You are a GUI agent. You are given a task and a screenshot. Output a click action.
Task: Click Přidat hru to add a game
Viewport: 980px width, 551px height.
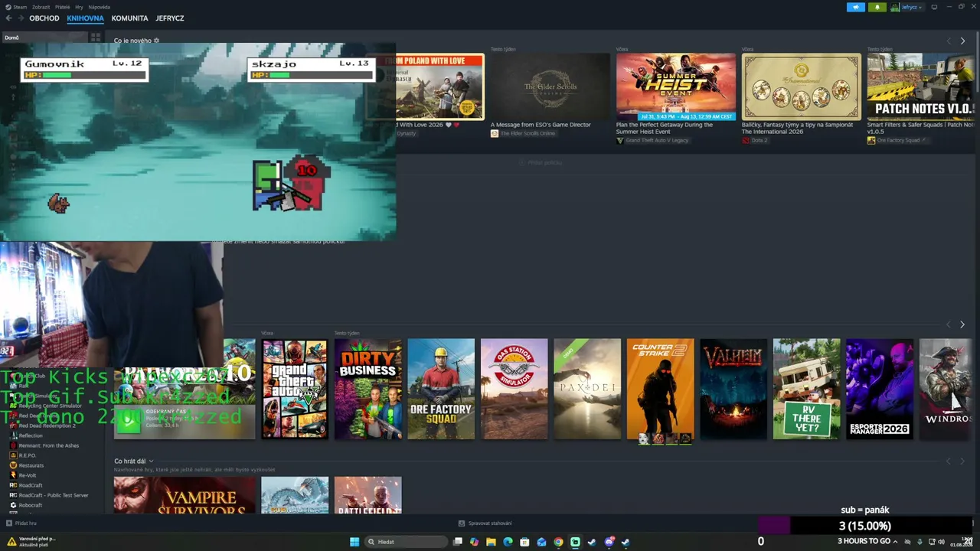click(x=21, y=523)
